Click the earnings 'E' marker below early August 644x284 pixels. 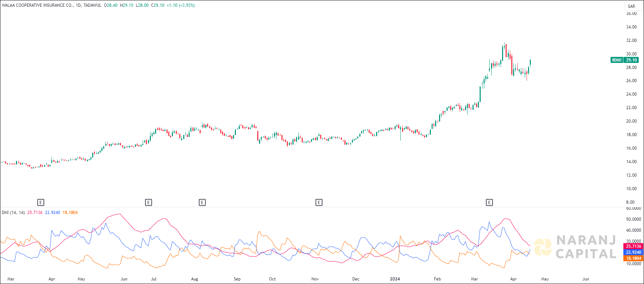pos(202,203)
